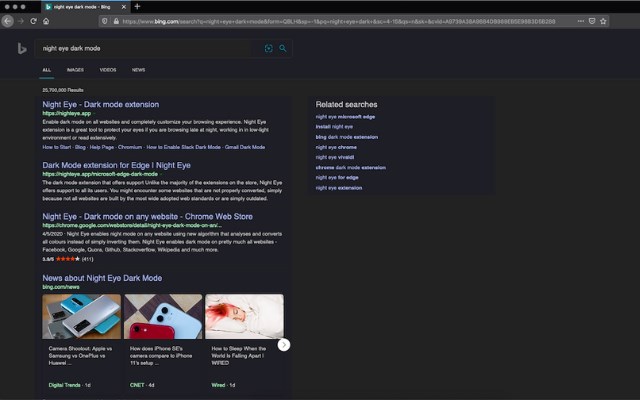Click the bing.com/news URL link

click(x=61, y=287)
